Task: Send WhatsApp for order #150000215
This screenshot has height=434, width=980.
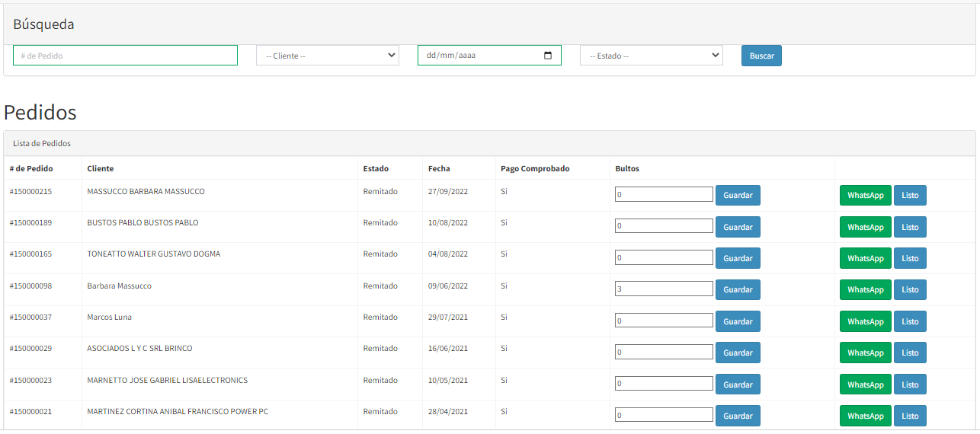Action: coord(865,196)
